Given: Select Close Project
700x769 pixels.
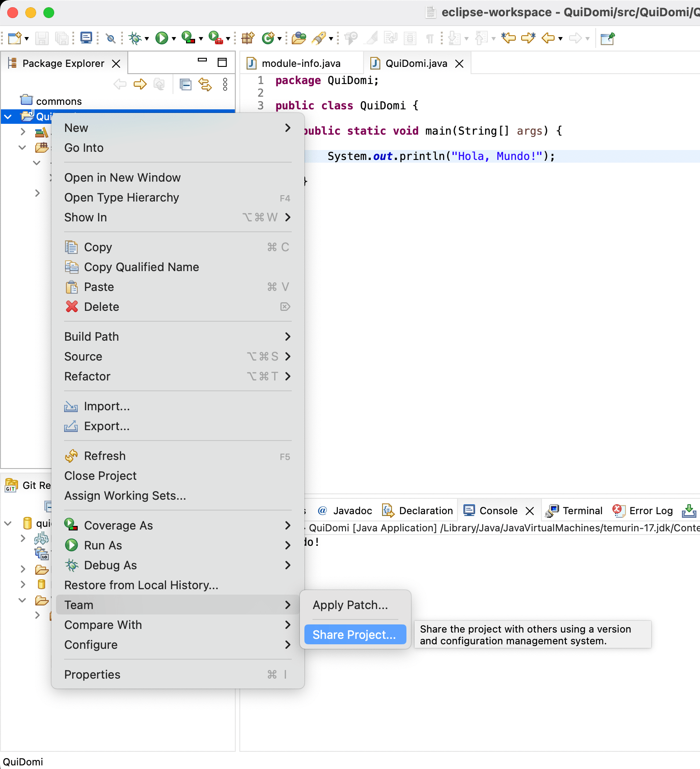Looking at the screenshot, I should point(178,476).
